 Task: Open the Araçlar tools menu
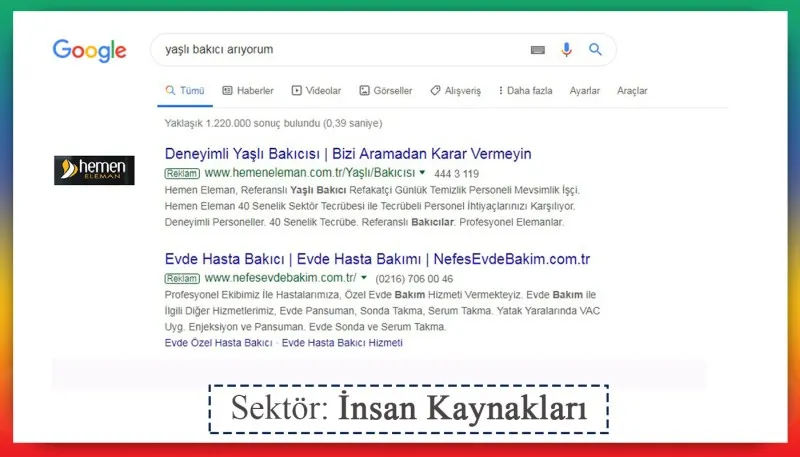[x=632, y=91]
